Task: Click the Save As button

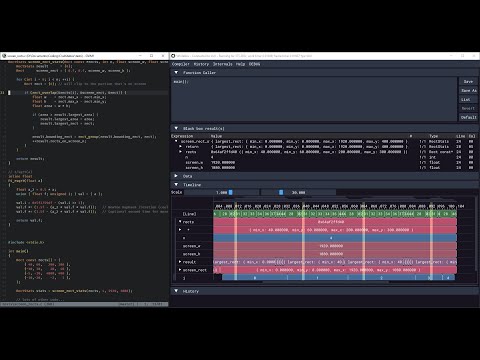Action: tap(468, 90)
